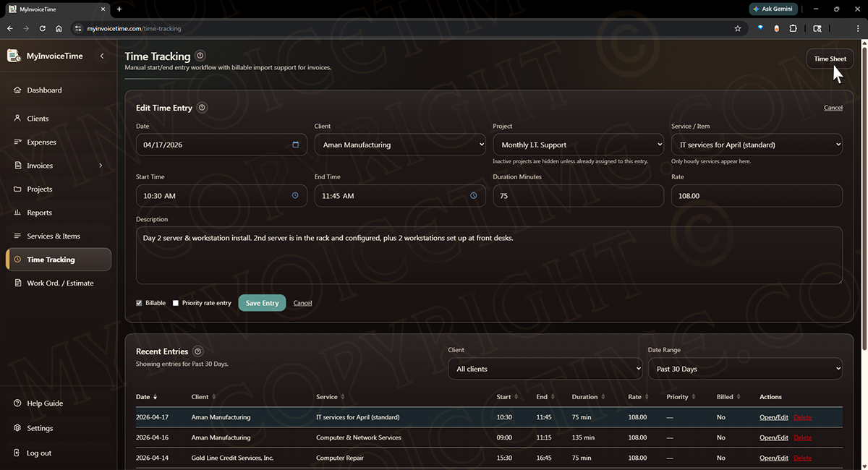Click the Save Entry button

pyautogui.click(x=262, y=303)
